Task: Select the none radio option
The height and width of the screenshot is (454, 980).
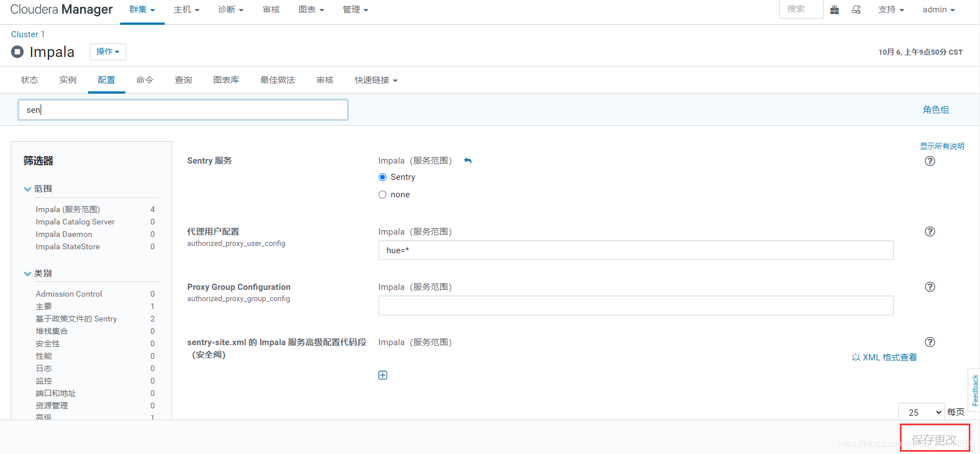Action: [x=383, y=195]
